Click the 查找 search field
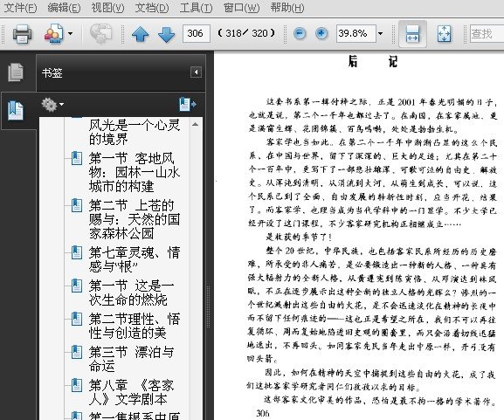The image size is (504, 420). click(x=487, y=33)
